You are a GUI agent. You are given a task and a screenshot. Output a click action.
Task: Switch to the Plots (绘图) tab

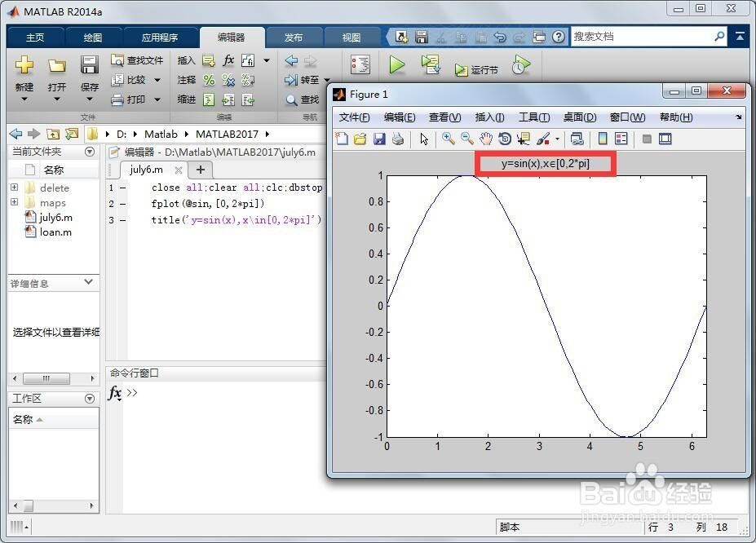coord(93,38)
